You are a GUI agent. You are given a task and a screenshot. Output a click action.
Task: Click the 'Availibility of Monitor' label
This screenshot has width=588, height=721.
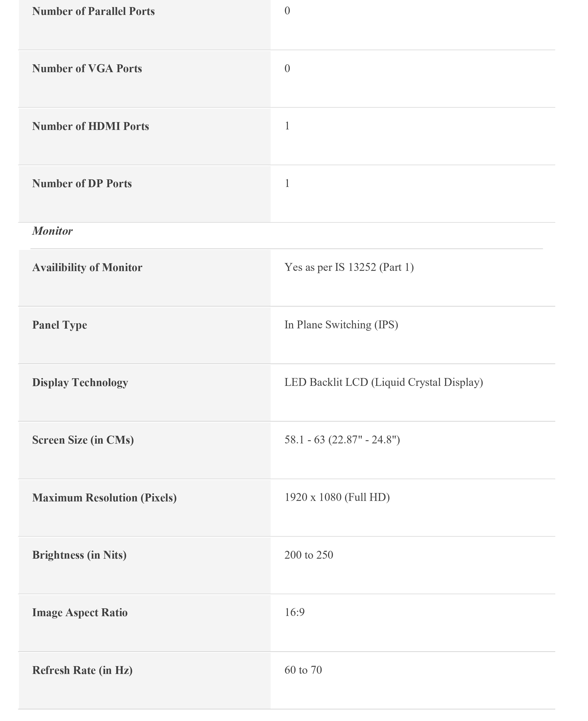(87, 267)
